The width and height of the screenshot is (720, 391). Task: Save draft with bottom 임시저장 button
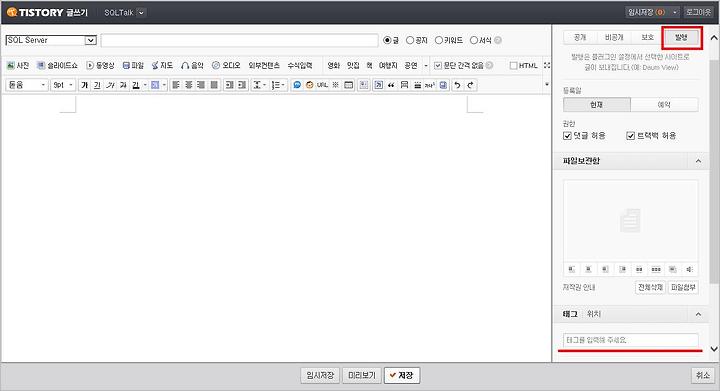pyautogui.click(x=320, y=375)
